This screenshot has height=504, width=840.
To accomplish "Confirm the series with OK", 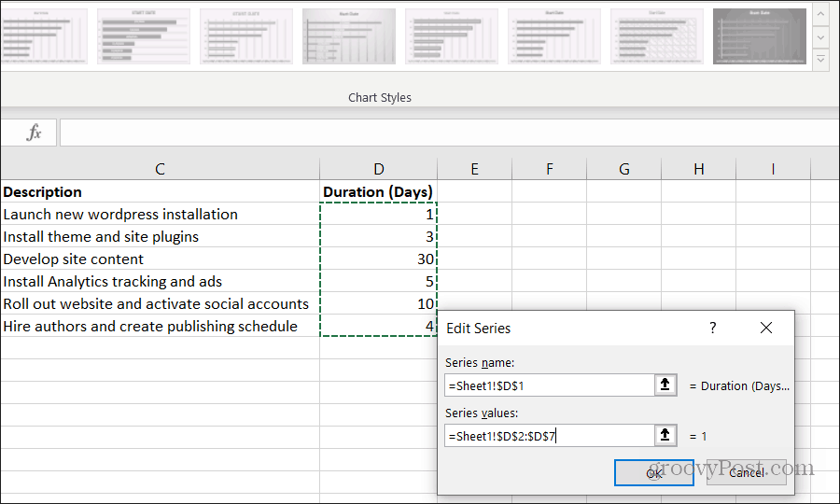I will click(654, 473).
